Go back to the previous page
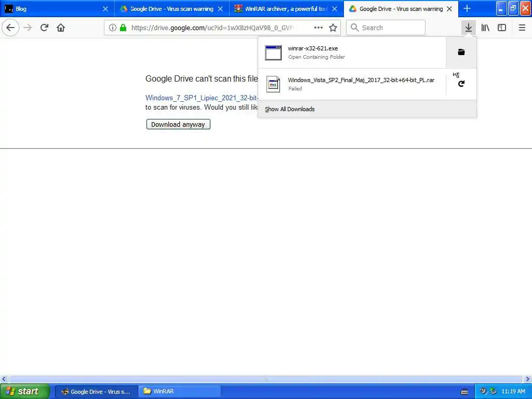 coord(10,28)
